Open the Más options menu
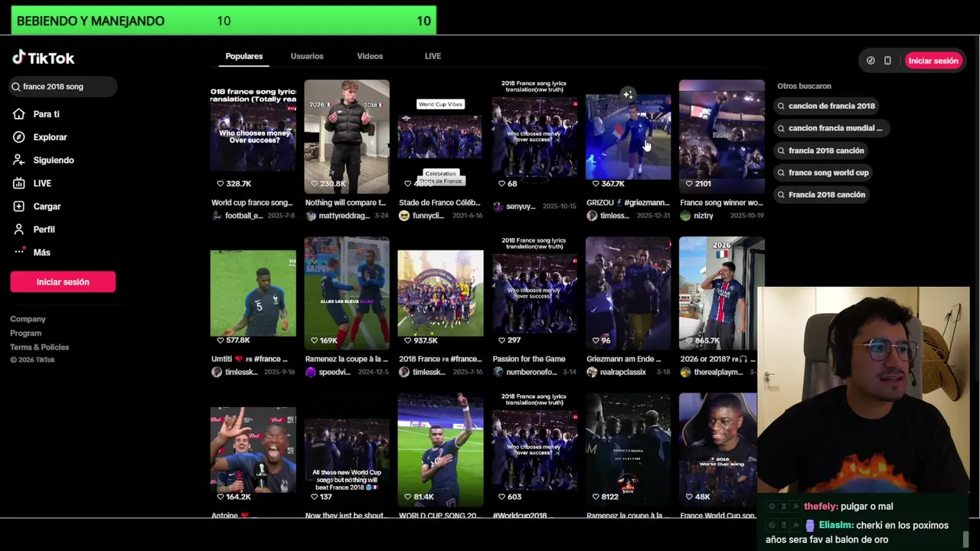This screenshot has height=551, width=980. pyautogui.click(x=31, y=252)
